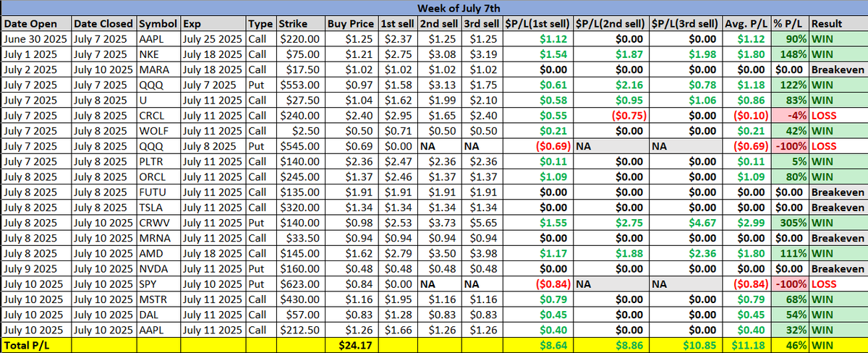Select the 'June 30 2025' date open cell
Screen dimensions: 868x353
[x=37, y=39]
